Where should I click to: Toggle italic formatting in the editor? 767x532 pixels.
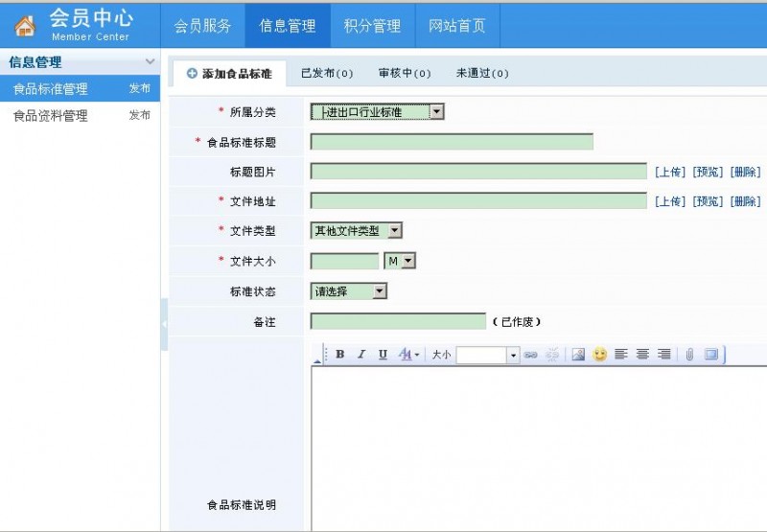point(361,355)
